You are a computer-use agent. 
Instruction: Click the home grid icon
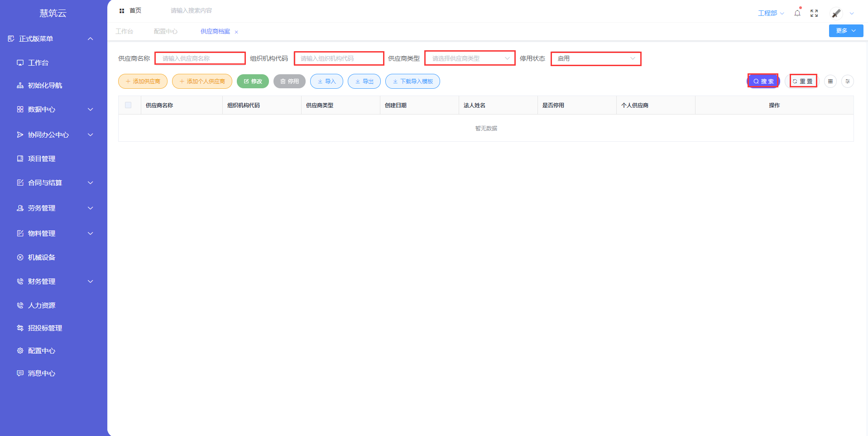(122, 11)
